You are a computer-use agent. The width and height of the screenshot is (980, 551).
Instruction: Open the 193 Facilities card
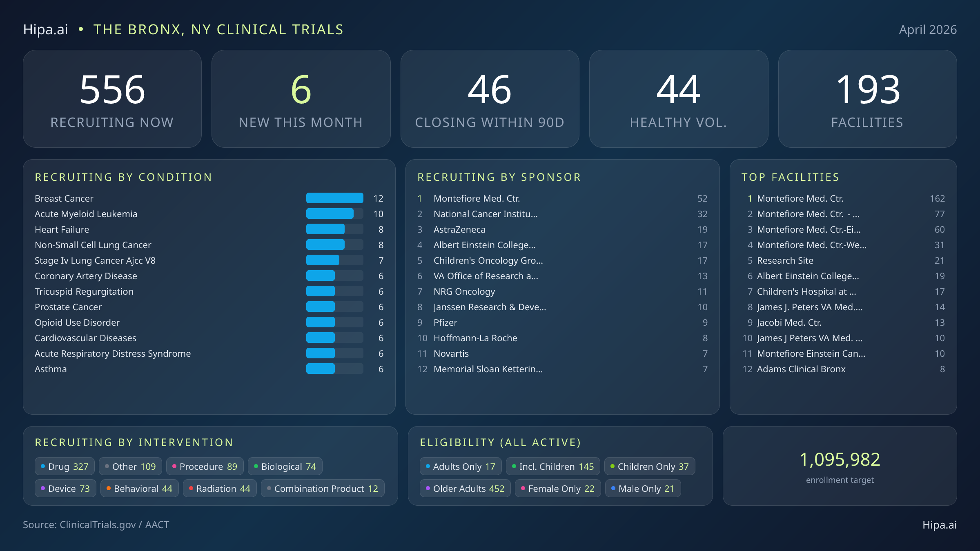pos(867,99)
